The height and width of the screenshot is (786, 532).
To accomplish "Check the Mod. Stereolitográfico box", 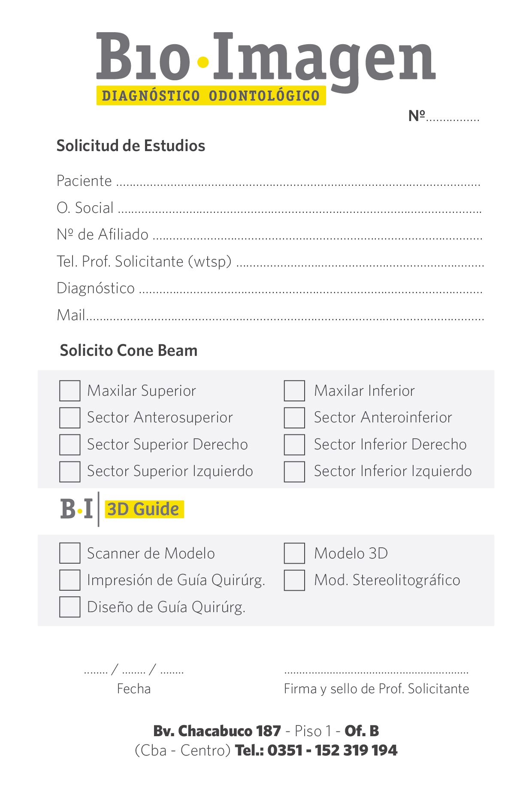I will pyautogui.click(x=294, y=580).
